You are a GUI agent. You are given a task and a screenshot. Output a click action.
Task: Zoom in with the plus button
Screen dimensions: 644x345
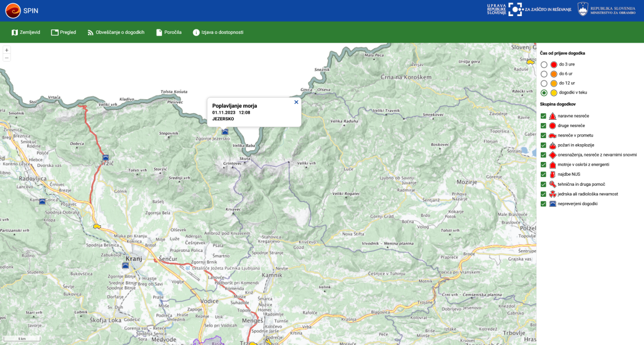point(7,50)
